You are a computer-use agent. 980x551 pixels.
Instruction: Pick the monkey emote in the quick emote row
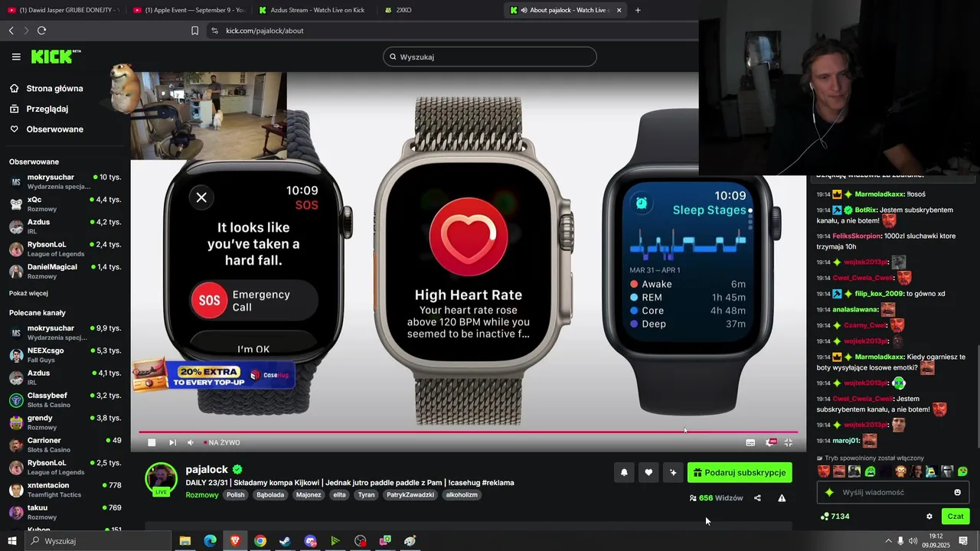(901, 471)
